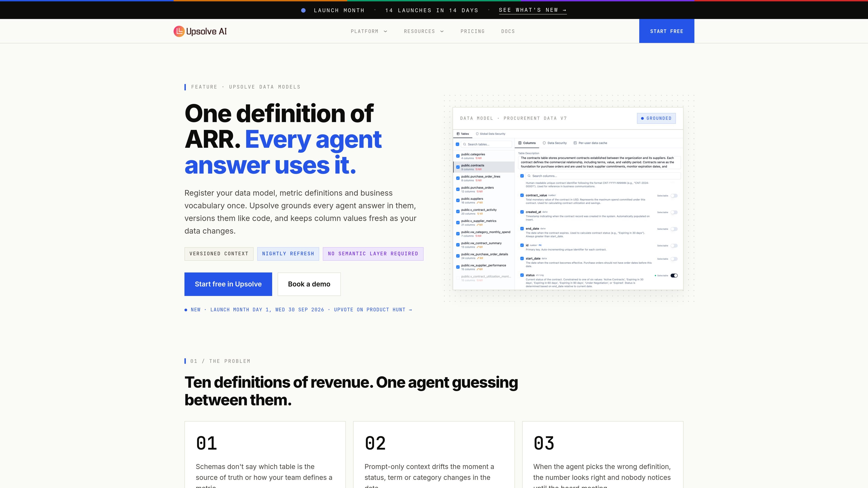This screenshot has width=868, height=488.
Task: Uncheck the public.categories checkbox
Action: (458, 156)
